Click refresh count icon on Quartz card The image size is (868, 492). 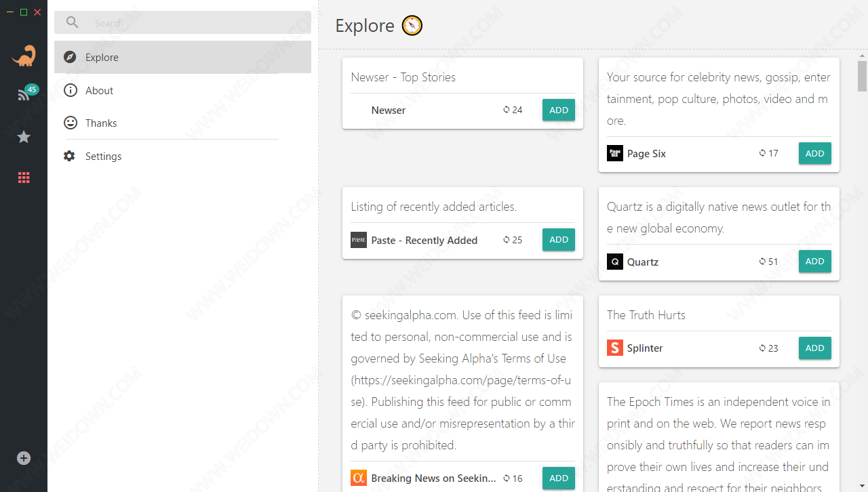click(762, 262)
